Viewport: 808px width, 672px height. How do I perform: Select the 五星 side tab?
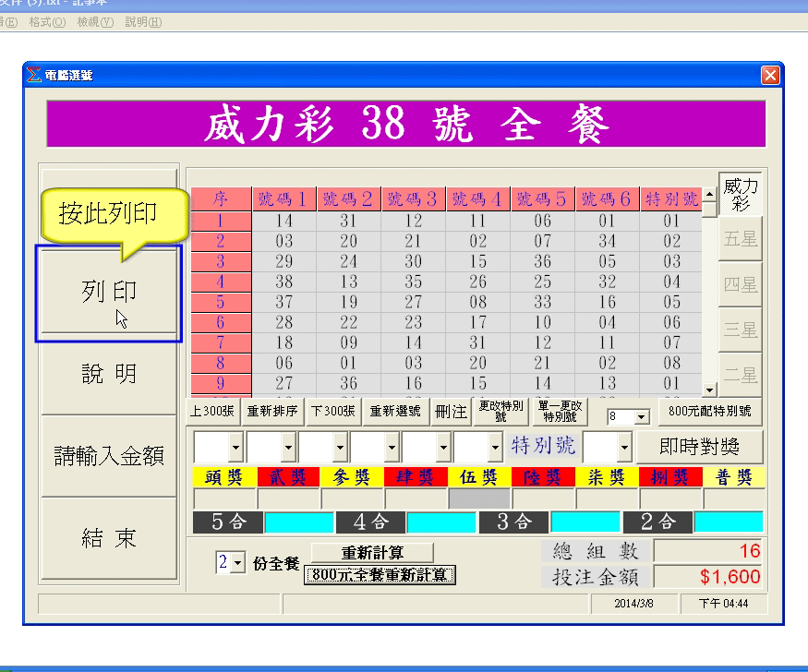pyautogui.click(x=740, y=239)
